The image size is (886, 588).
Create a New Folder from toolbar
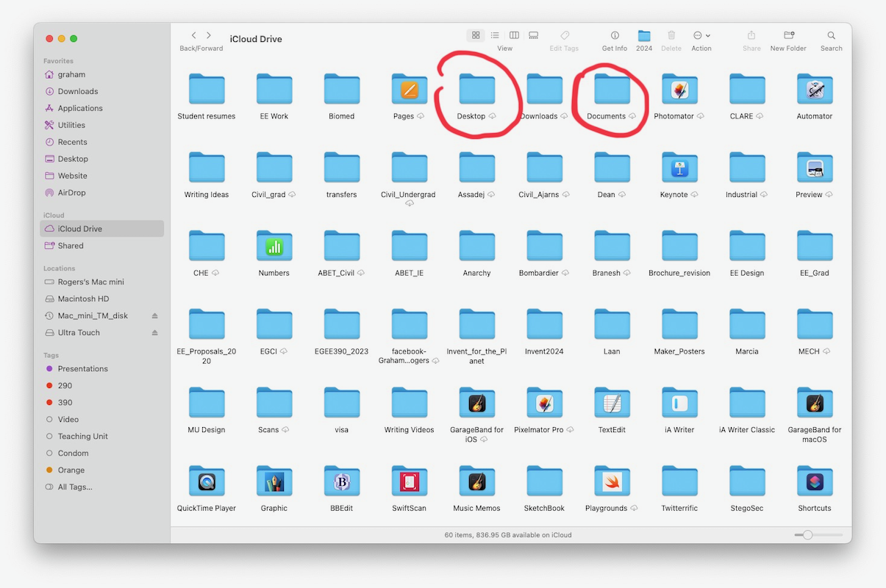click(788, 35)
